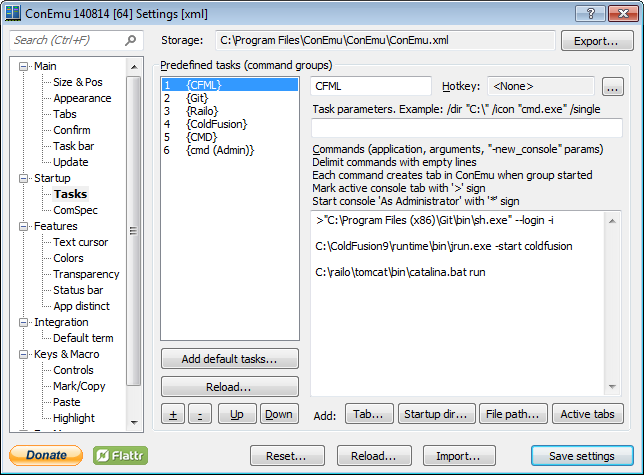Go to Transparency settings
This screenshot has width=644, height=475.
click(x=86, y=274)
